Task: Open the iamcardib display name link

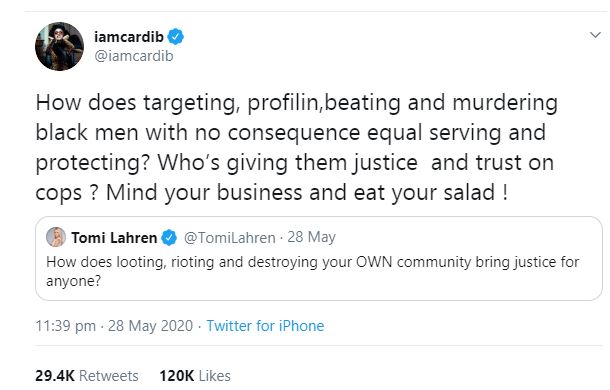Action: (x=129, y=37)
